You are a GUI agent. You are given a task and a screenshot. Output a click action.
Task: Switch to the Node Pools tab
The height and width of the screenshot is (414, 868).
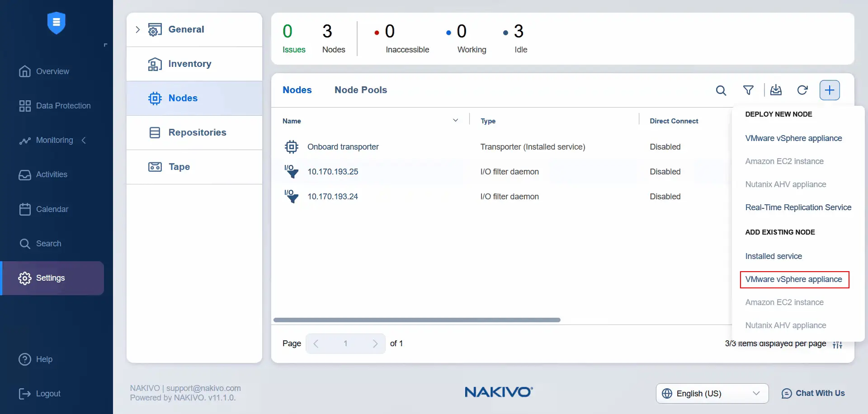point(360,90)
